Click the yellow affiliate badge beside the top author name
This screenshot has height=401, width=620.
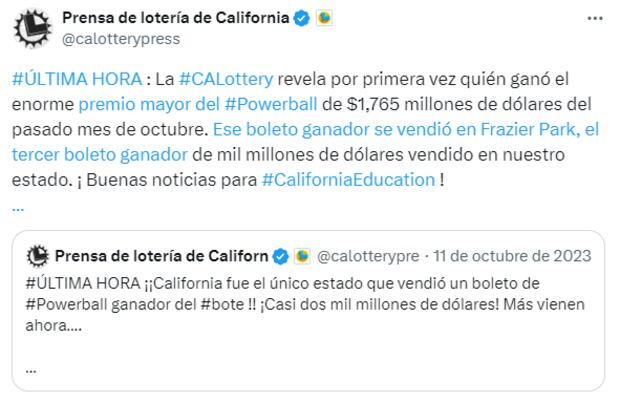[324, 18]
